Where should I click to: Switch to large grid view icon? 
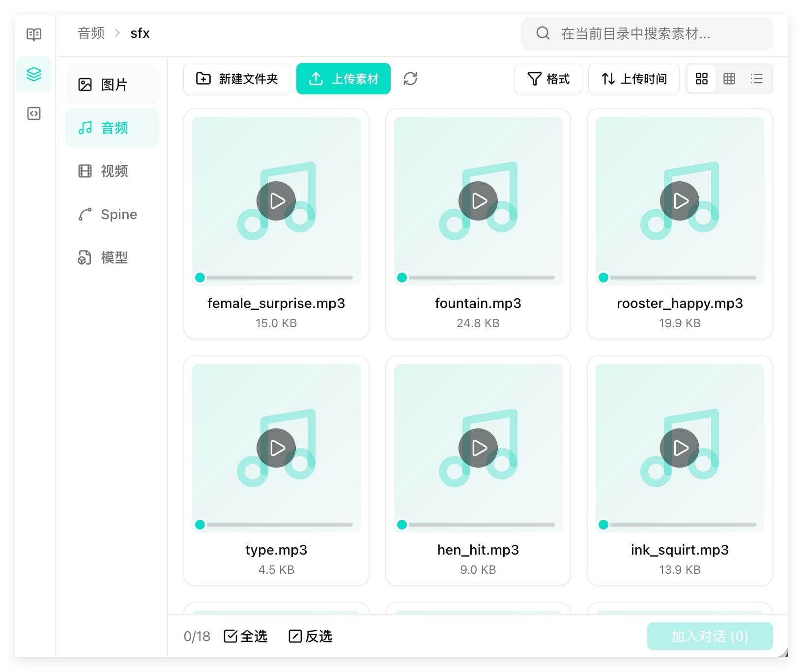[702, 79]
